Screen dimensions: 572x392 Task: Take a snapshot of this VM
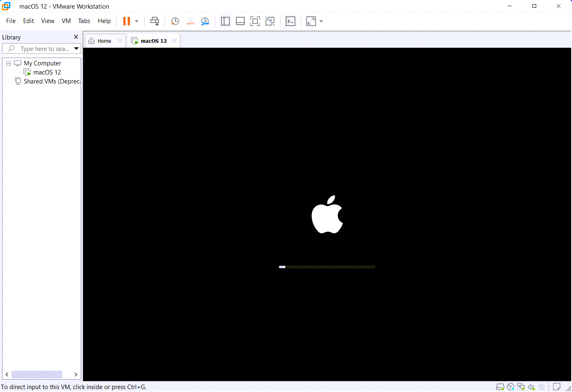175,21
